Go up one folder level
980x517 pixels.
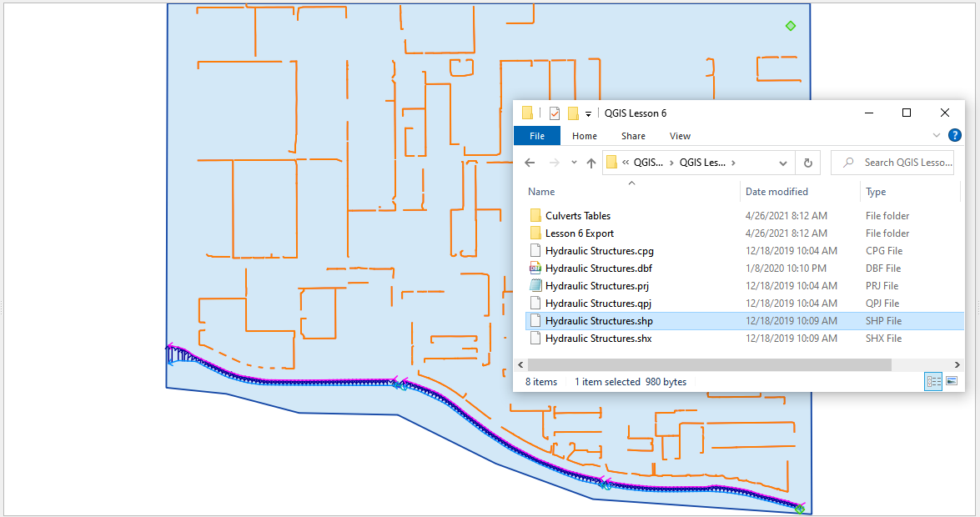[591, 163]
